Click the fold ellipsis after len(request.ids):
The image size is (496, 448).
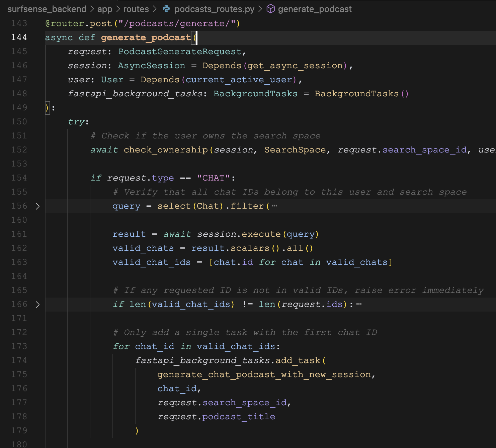(359, 304)
